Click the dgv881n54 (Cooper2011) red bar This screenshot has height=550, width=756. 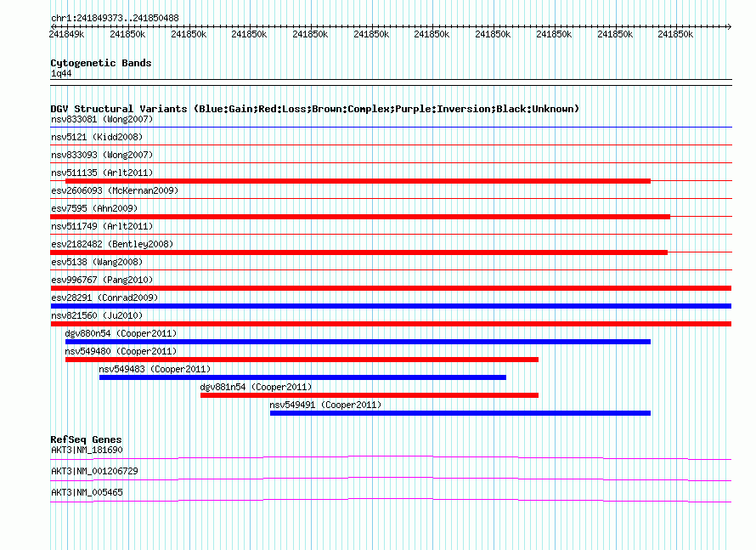(x=370, y=395)
